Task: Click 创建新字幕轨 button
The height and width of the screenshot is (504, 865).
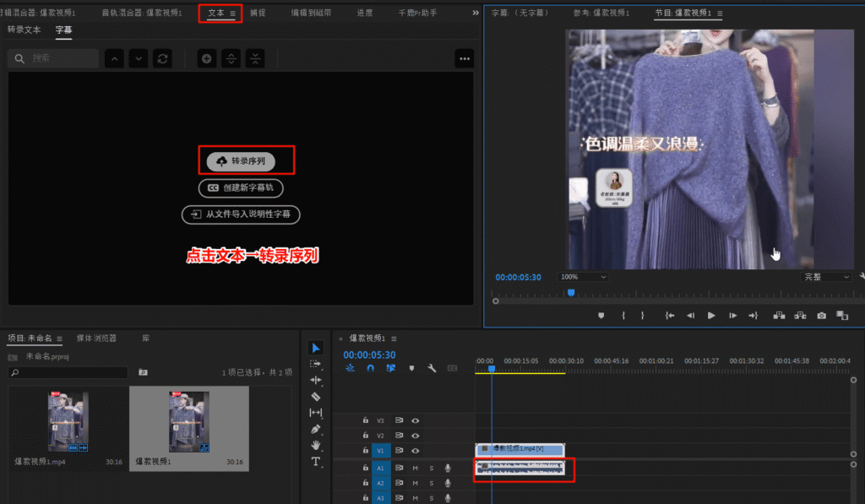Action: coord(241,188)
